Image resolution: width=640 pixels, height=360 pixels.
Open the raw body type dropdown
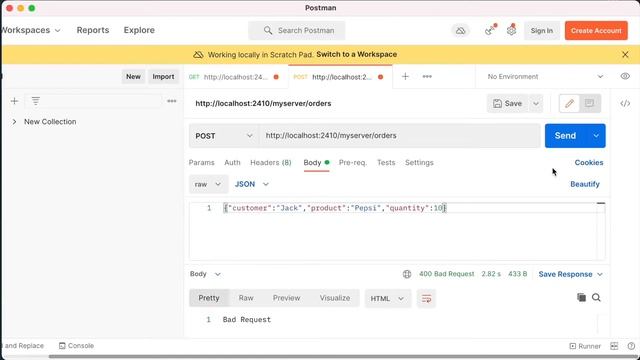(208, 184)
